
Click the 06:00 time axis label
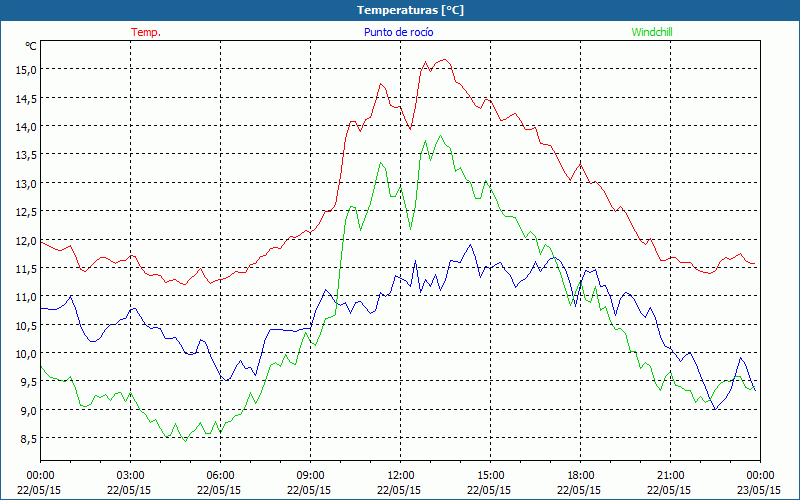pyautogui.click(x=220, y=476)
